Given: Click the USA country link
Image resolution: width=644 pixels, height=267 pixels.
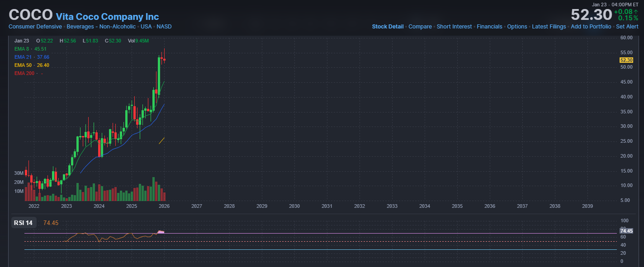Looking at the screenshot, I should point(146,27).
